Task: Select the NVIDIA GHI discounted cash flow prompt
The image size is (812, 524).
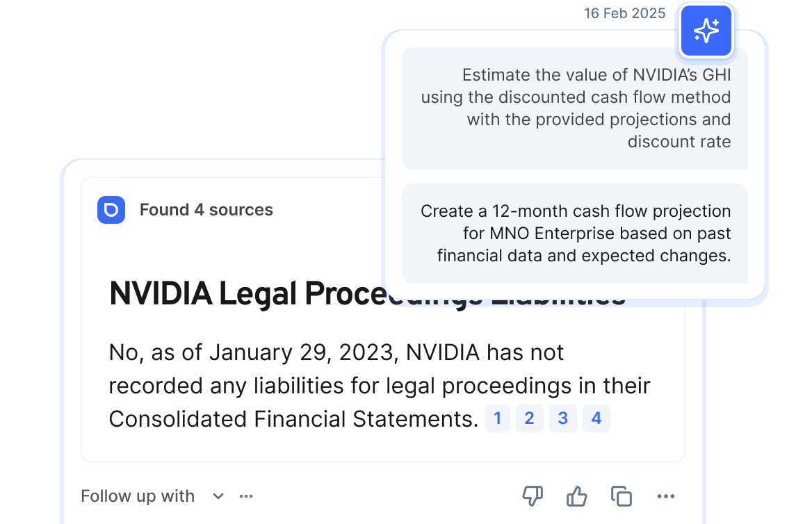Action: point(575,108)
